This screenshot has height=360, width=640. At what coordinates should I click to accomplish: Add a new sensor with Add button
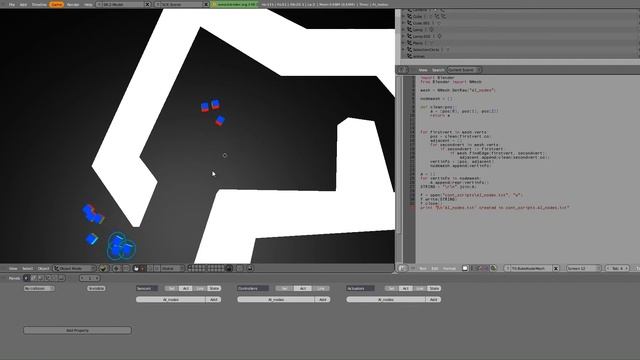coord(213,300)
